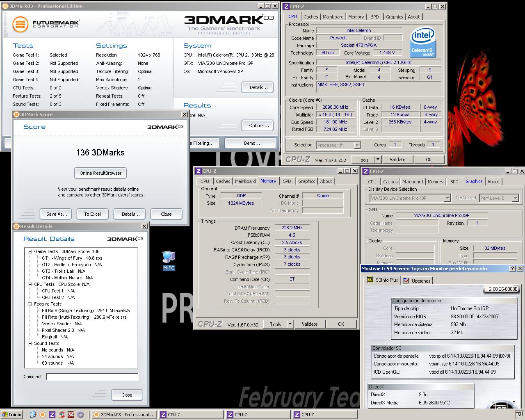Open SPD tab in Memory CPU-Z window
The height and width of the screenshot is (420, 525).
[287, 181]
